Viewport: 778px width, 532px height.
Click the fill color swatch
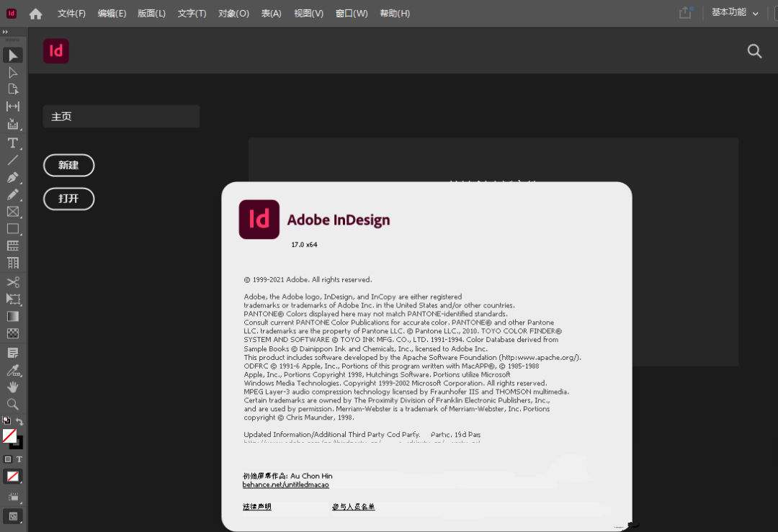tap(9, 436)
